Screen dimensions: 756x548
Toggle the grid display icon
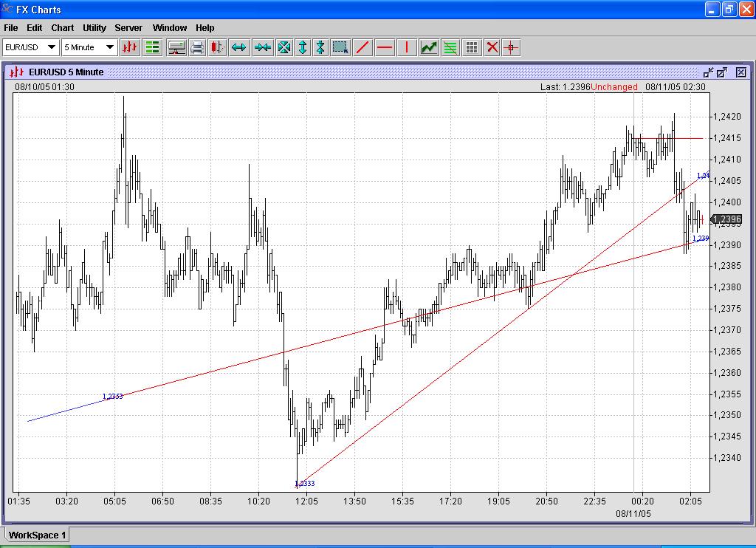(472, 47)
